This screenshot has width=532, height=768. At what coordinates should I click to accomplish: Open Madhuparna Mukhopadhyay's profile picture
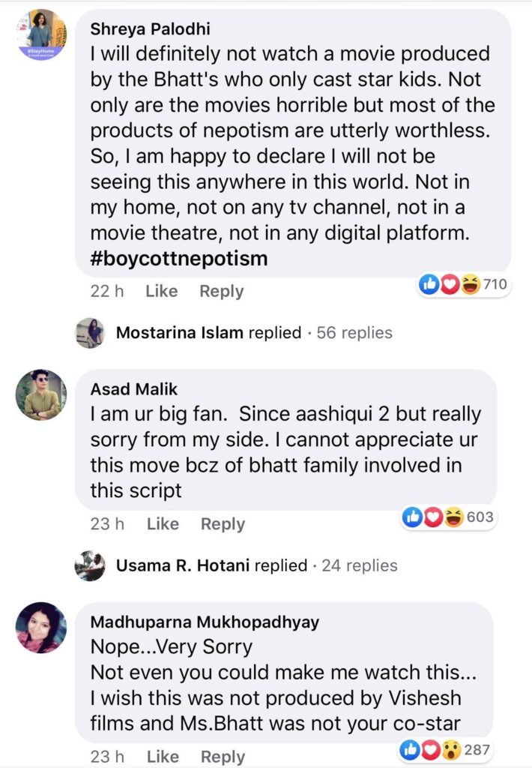(40, 627)
